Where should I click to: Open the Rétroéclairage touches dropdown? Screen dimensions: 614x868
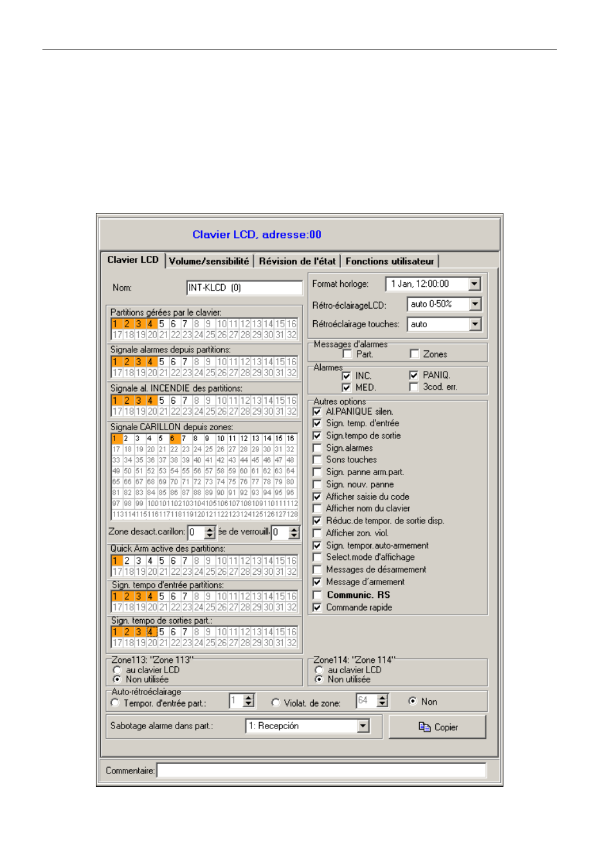(474, 324)
